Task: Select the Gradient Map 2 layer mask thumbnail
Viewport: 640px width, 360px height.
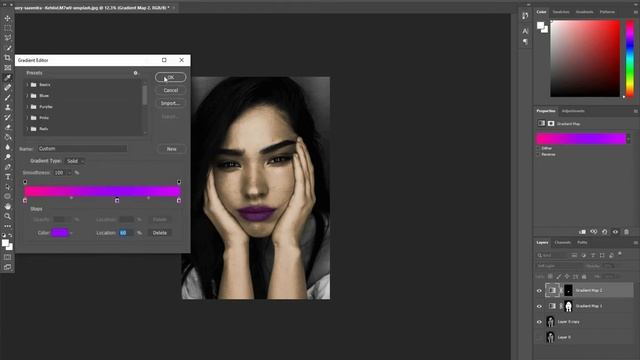Action: tap(568, 291)
